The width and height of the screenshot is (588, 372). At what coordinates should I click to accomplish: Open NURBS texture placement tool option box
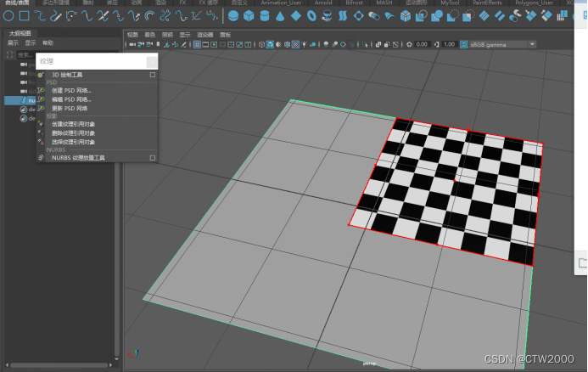click(152, 158)
